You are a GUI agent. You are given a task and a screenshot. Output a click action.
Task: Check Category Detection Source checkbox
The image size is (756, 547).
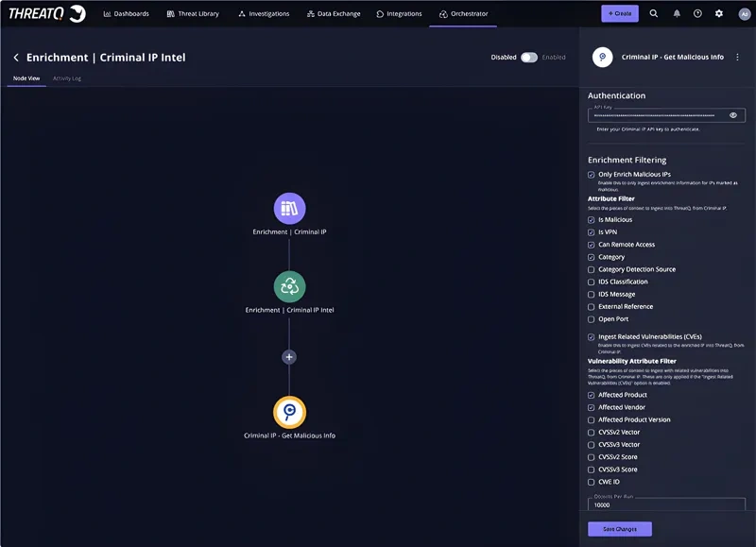pyautogui.click(x=591, y=269)
